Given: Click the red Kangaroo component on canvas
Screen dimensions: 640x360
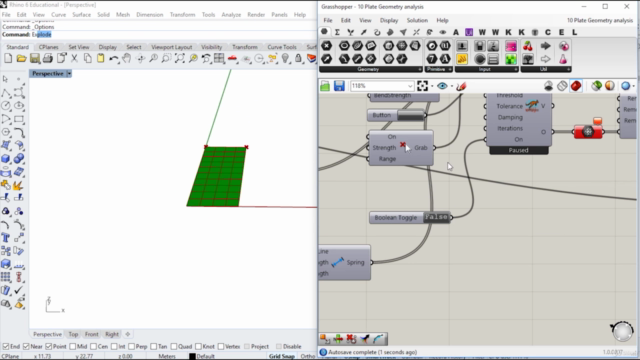Looking at the screenshot, I should tap(588, 132).
